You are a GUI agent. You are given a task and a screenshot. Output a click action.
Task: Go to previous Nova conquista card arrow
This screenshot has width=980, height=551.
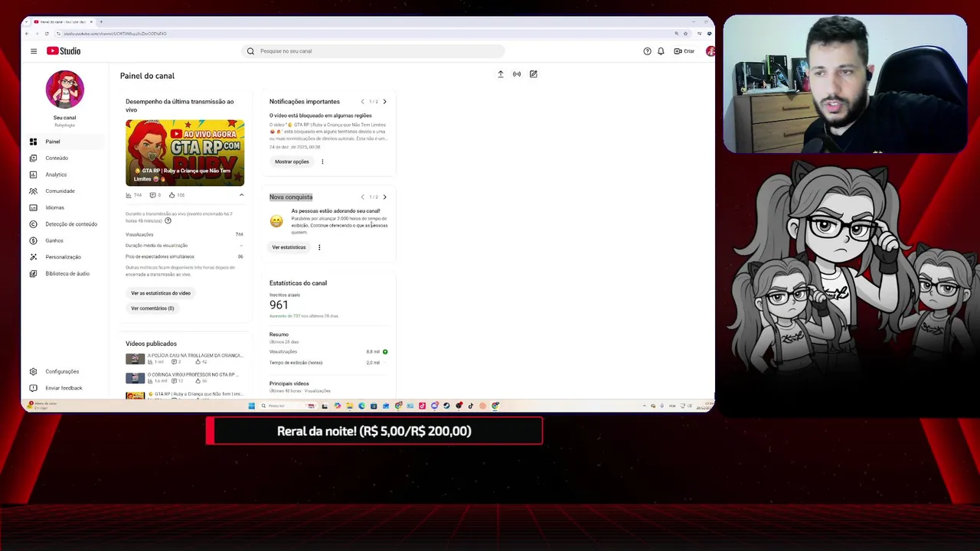(362, 197)
